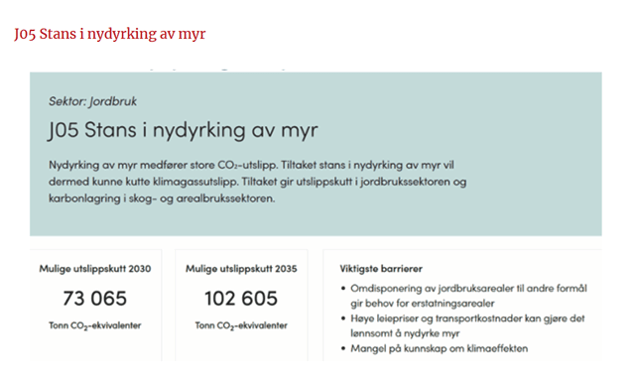Click the line 'gir behov for erstatningsarealer'
The image size is (618, 377).
(x=423, y=304)
